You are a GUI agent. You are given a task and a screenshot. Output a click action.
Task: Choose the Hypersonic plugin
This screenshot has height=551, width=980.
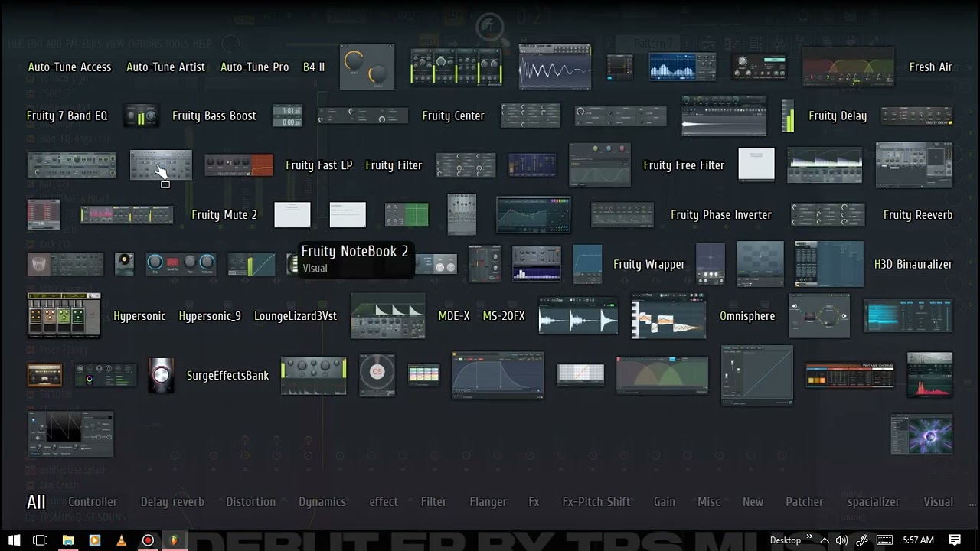point(139,316)
